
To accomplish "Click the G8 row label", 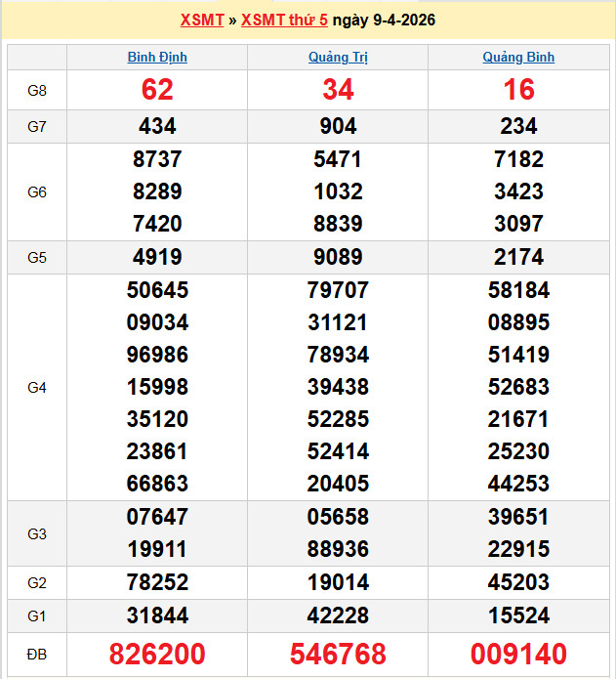I will click(37, 91).
